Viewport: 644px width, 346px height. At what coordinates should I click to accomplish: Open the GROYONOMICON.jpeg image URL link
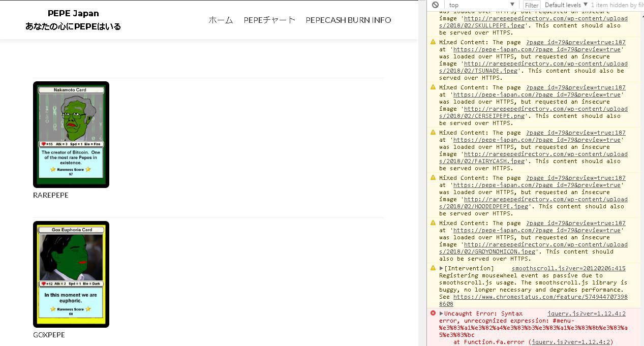[534, 248]
